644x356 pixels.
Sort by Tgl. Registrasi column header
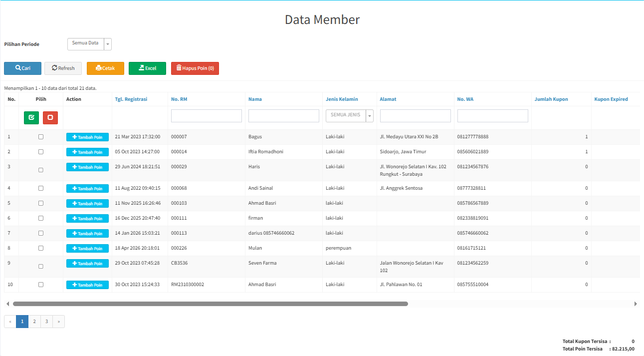(x=131, y=99)
